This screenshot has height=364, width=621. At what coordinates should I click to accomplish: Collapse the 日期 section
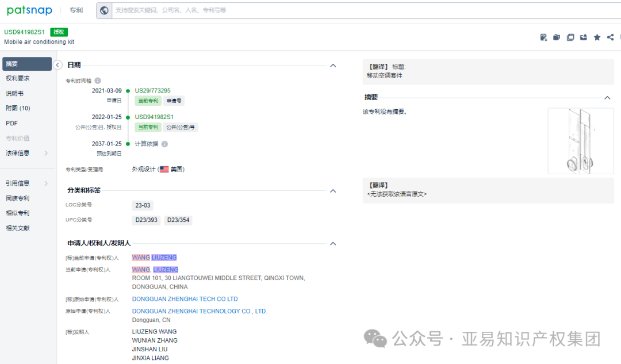click(333, 66)
